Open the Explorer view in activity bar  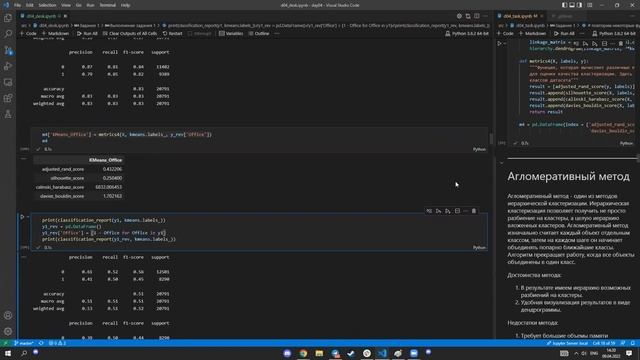tap(8, 18)
